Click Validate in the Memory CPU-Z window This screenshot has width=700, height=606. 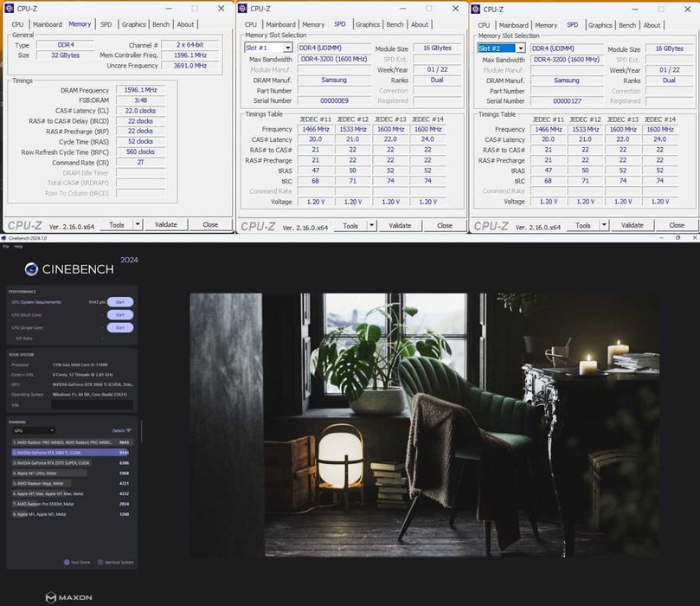coord(165,224)
